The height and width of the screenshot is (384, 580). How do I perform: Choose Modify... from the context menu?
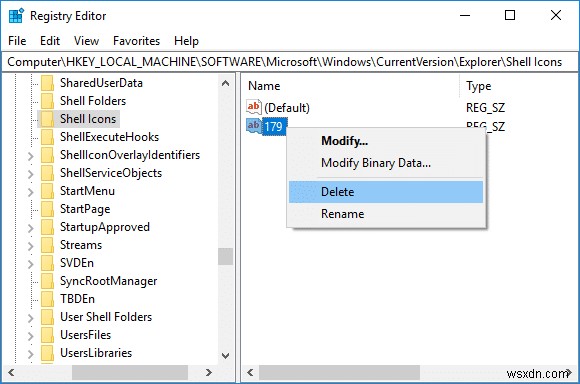(386, 141)
